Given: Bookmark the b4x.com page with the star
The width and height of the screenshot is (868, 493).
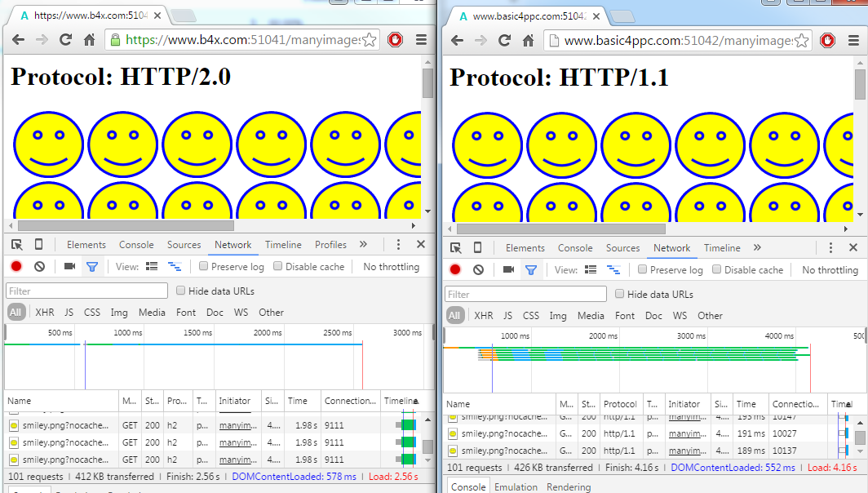Looking at the screenshot, I should 370,40.
